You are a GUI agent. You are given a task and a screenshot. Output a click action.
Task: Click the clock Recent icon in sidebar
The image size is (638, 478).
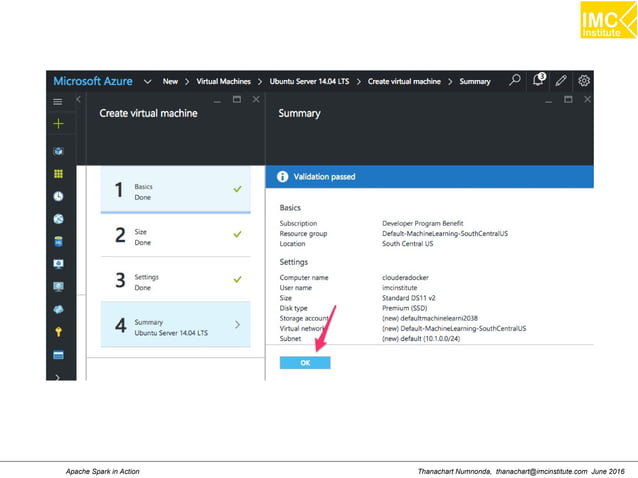pyautogui.click(x=58, y=196)
